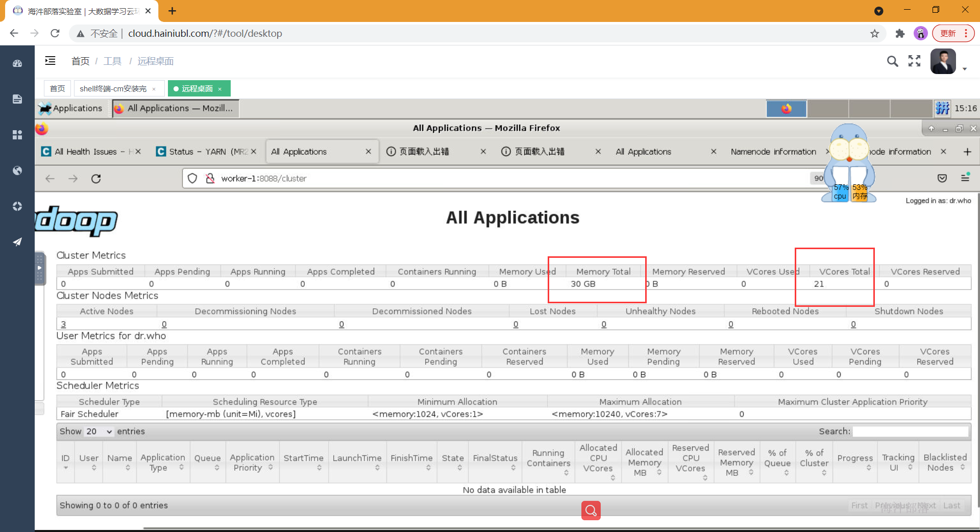The height and width of the screenshot is (532, 980).
Task: Click the First pagination button
Action: [x=859, y=505]
